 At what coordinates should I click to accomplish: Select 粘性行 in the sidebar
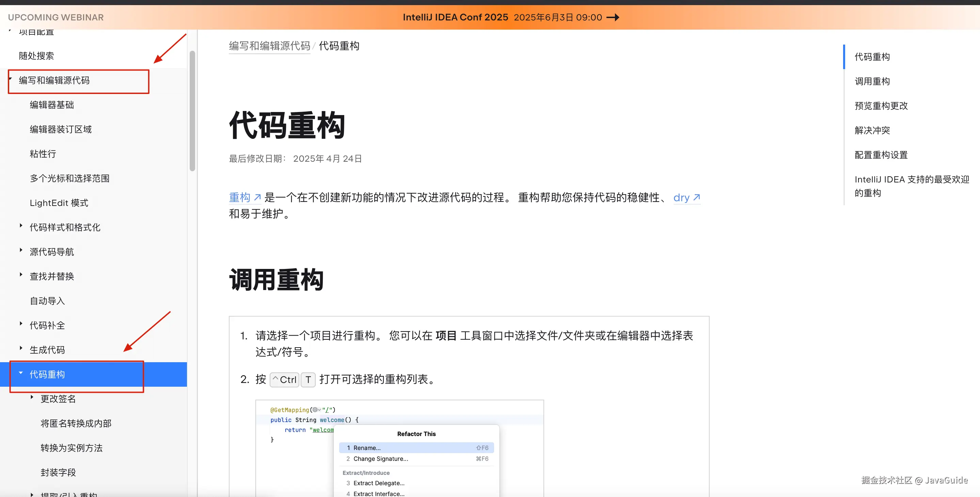(x=42, y=154)
